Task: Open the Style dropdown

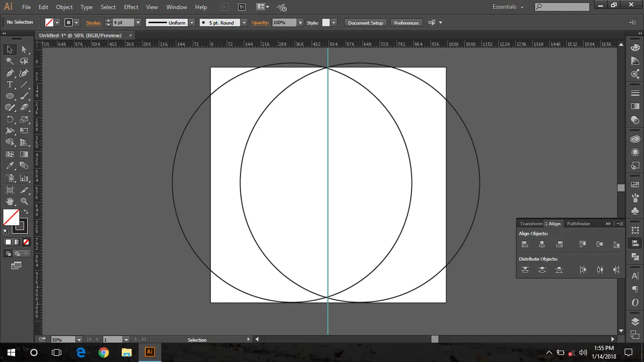Action: click(x=334, y=23)
